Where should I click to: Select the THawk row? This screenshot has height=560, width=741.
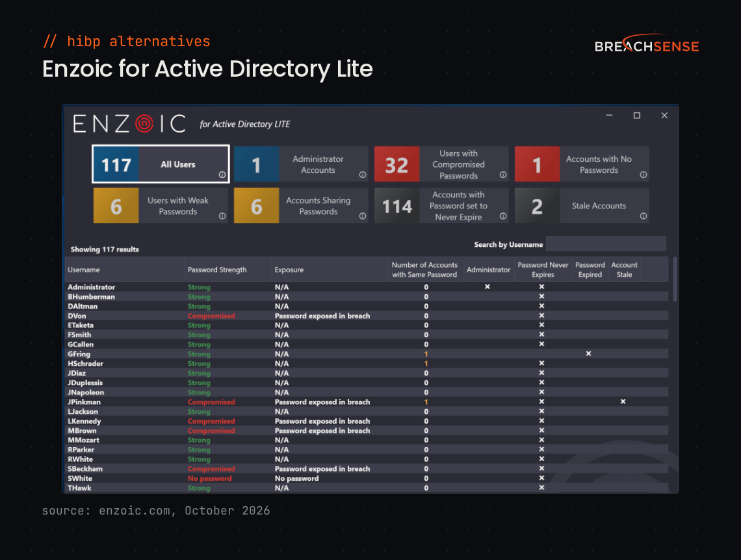pos(366,488)
